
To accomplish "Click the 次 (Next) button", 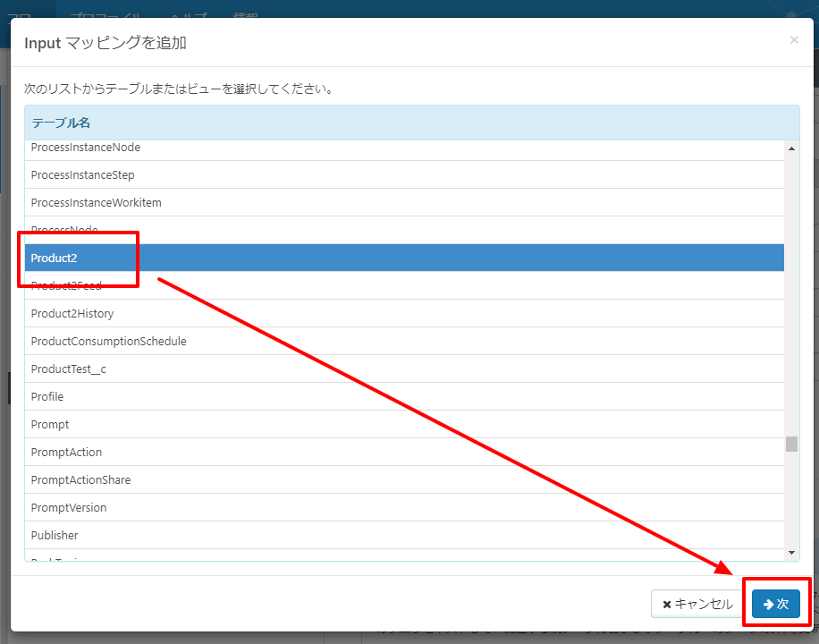I will 776,604.
